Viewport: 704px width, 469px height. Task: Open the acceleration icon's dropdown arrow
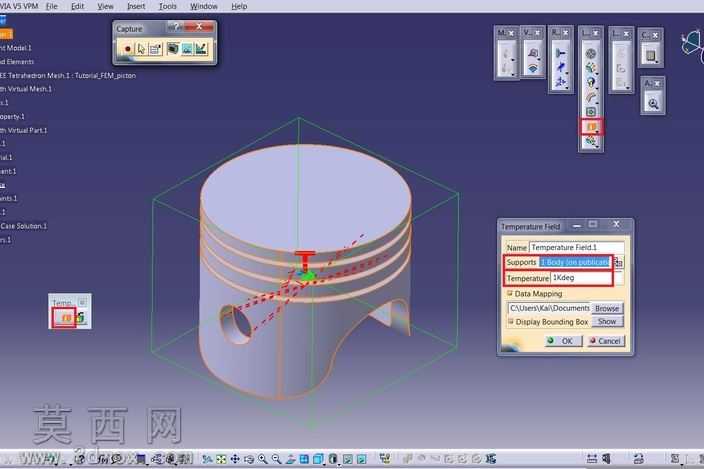[x=597, y=88]
